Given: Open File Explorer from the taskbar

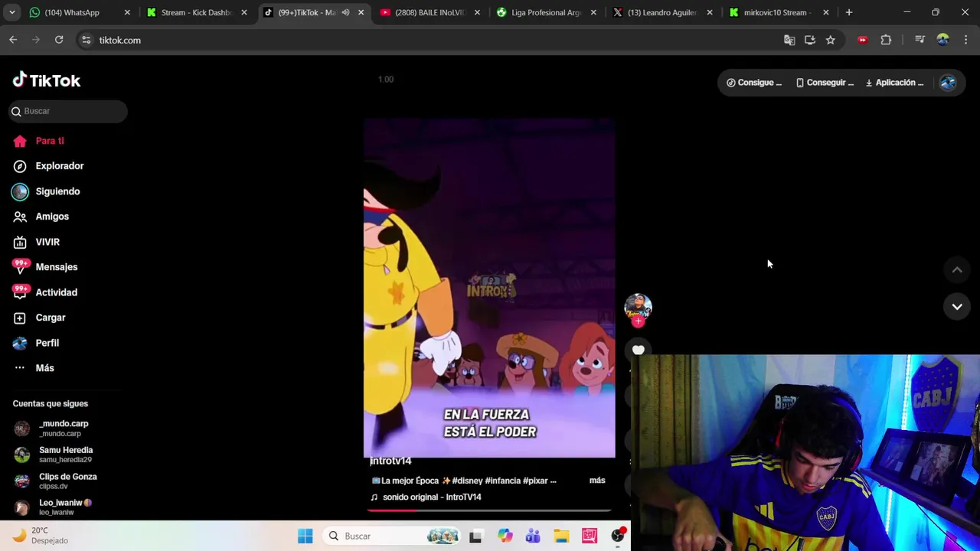Looking at the screenshot, I should pos(561,536).
